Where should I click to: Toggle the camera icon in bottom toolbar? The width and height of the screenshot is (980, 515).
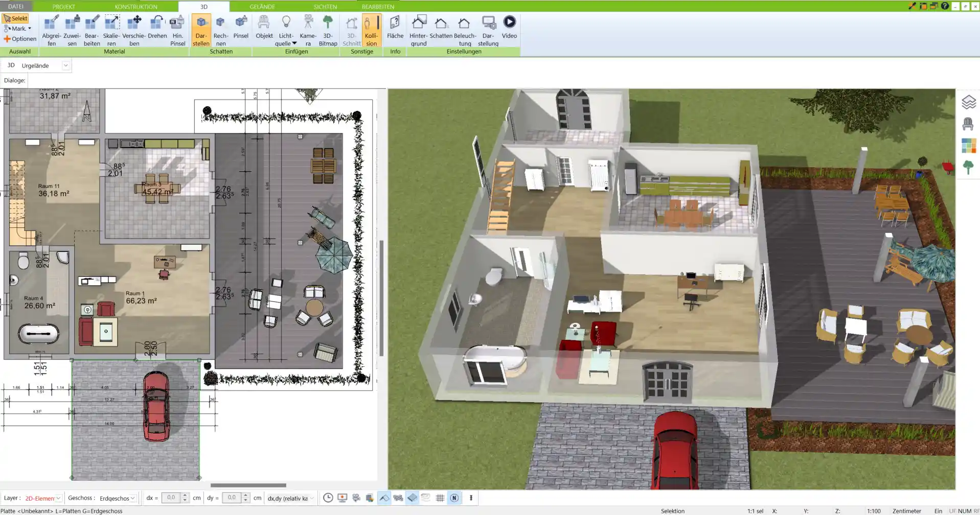356,498
